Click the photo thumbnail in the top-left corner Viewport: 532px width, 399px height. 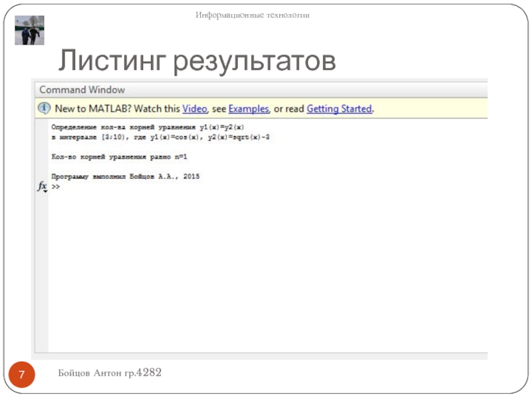tap(29, 31)
